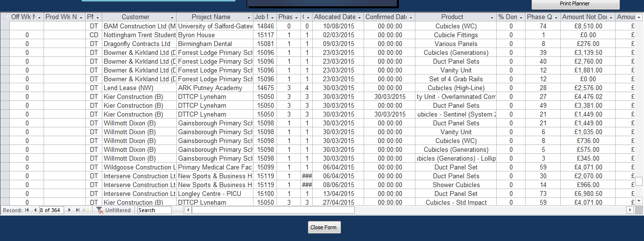This screenshot has height=241, width=644.
Task: Jump to the last record
Action: tap(78, 210)
